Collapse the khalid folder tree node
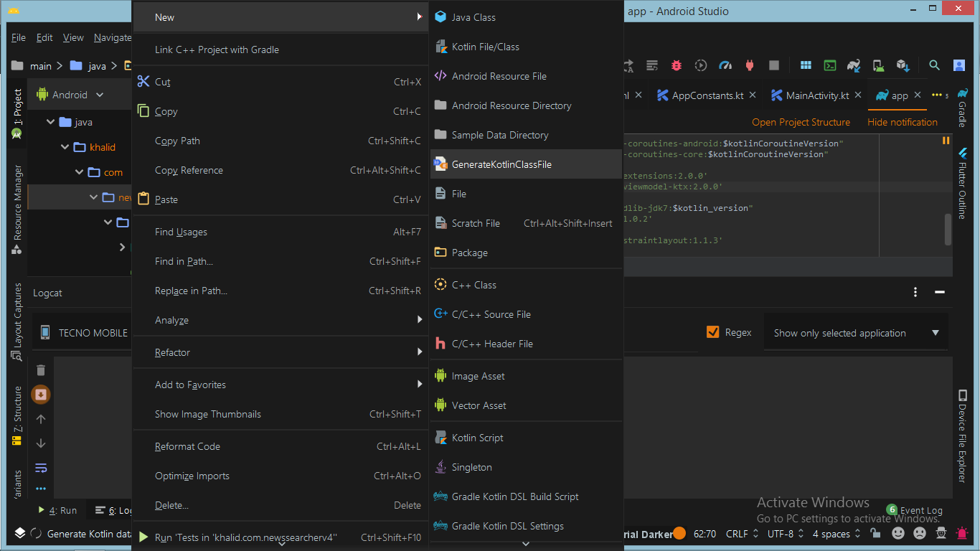 (x=65, y=147)
